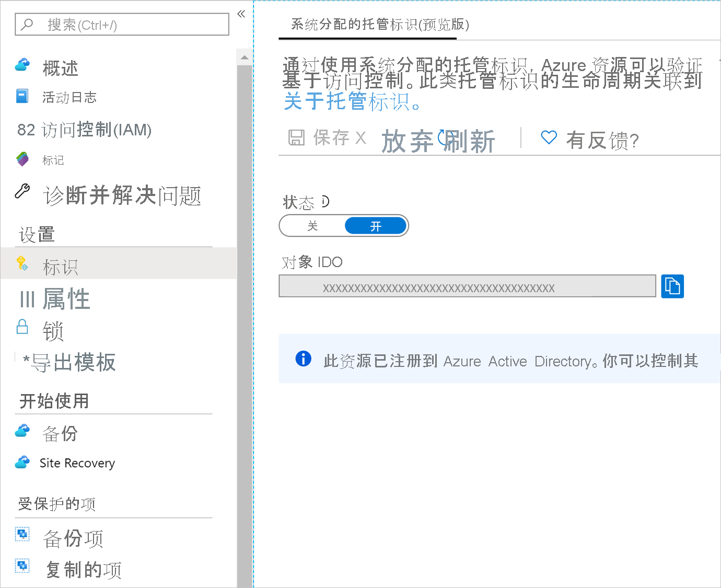Viewport: 721px width, 588px height.
Task: Open 关于托管标识 link
Action: [x=352, y=101]
